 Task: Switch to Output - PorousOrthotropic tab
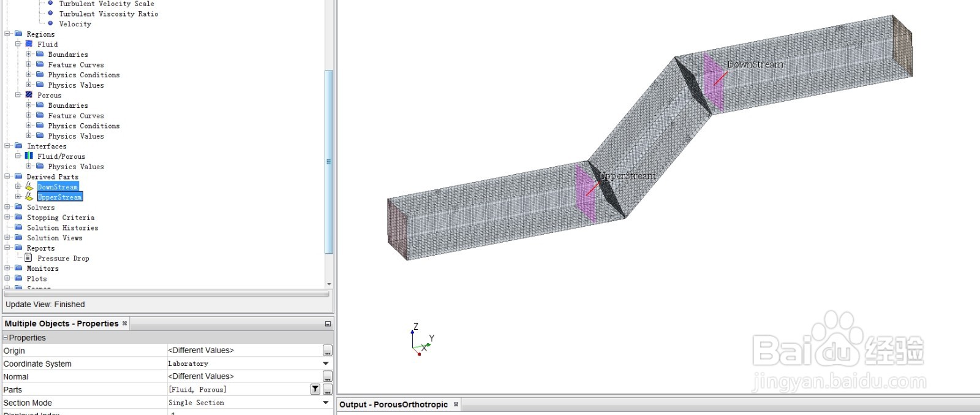(394, 405)
